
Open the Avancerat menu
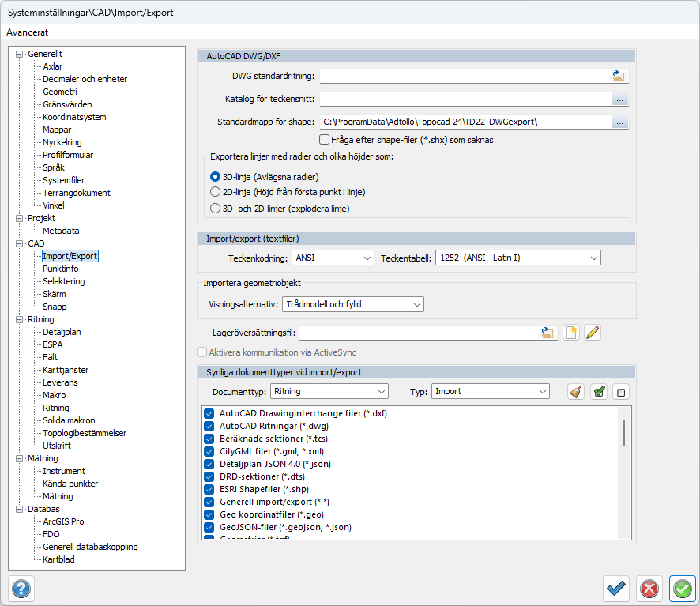(x=28, y=32)
